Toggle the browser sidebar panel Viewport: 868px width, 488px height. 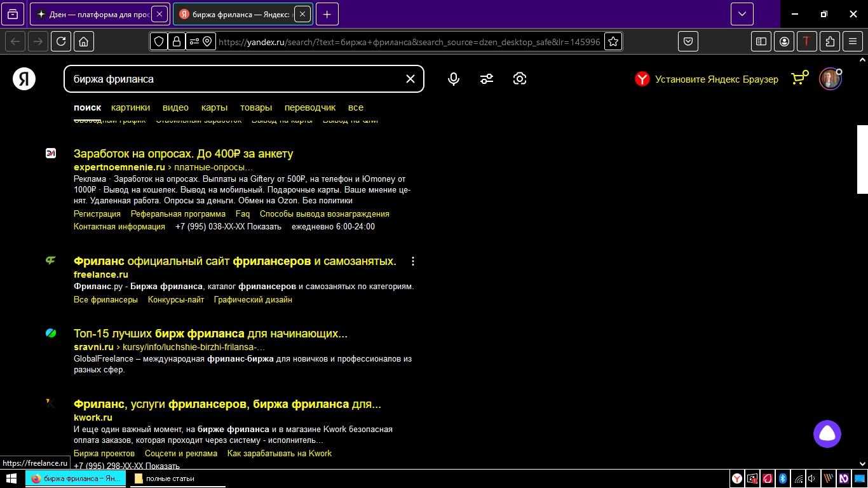pyautogui.click(x=761, y=41)
